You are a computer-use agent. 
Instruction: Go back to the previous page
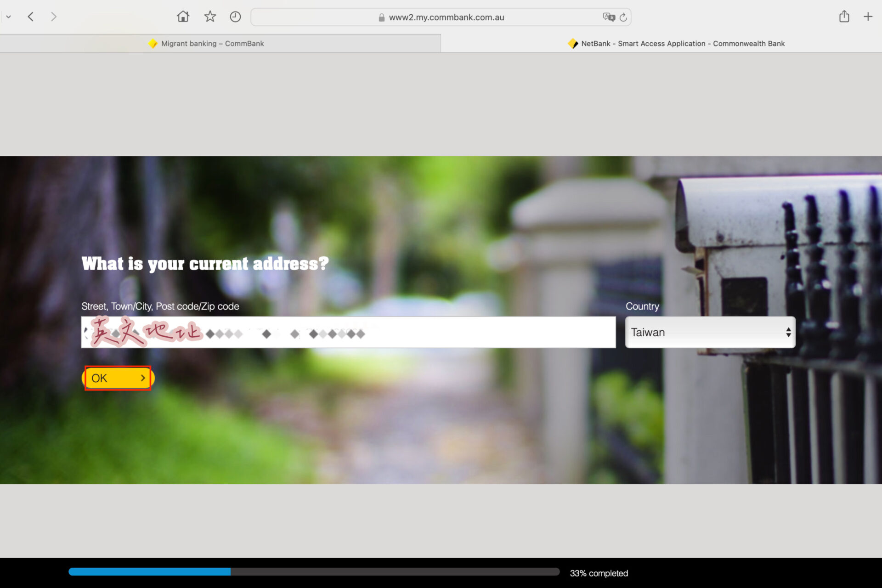pos(31,17)
